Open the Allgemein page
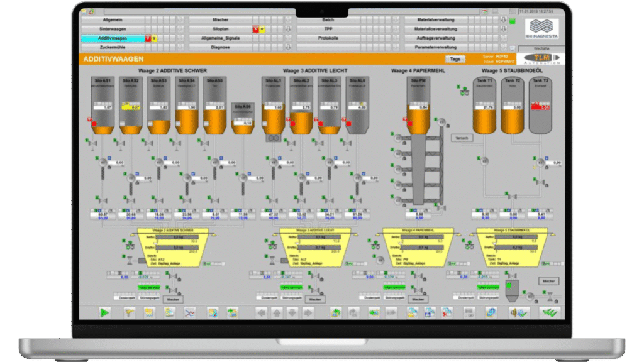Viewport: 644px width, 362px height. [x=113, y=19]
